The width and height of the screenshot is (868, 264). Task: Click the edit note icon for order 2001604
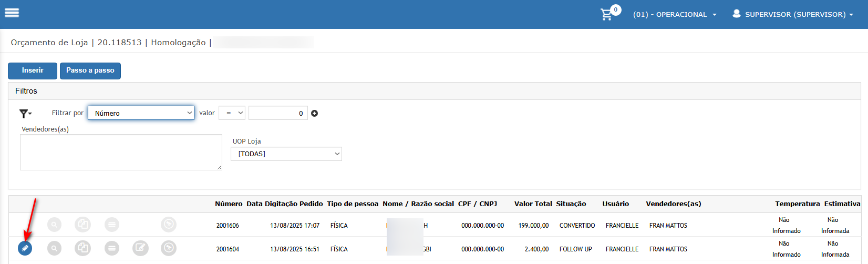(140, 248)
